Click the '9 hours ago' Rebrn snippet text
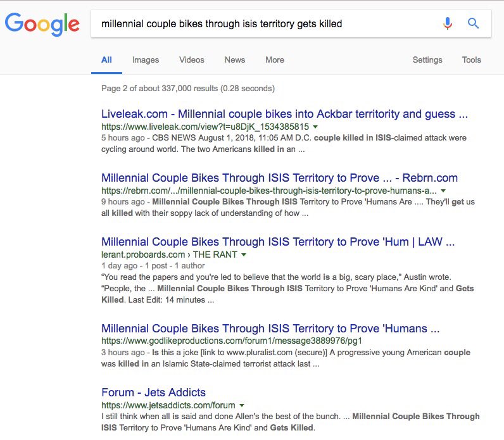Screen dimensions: 504x440 (288, 207)
